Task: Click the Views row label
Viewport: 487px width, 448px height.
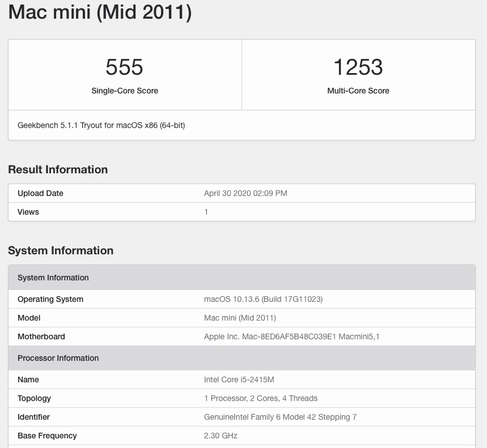Action: 28,212
